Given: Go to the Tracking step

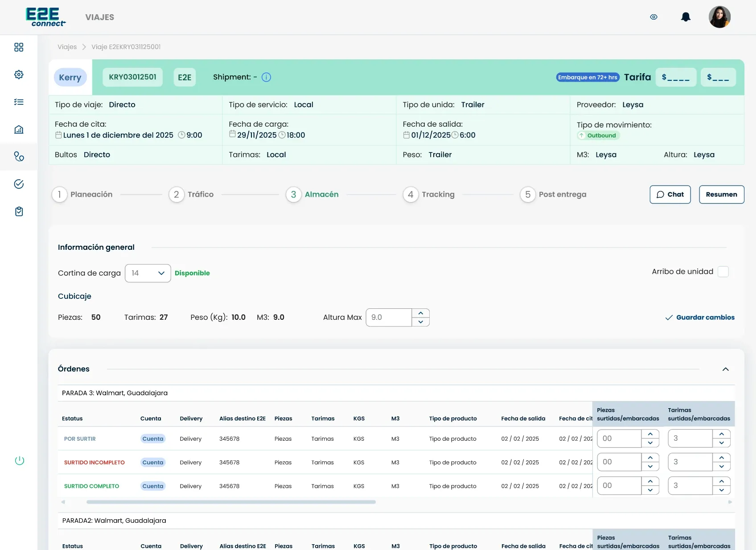Looking at the screenshot, I should tap(429, 194).
